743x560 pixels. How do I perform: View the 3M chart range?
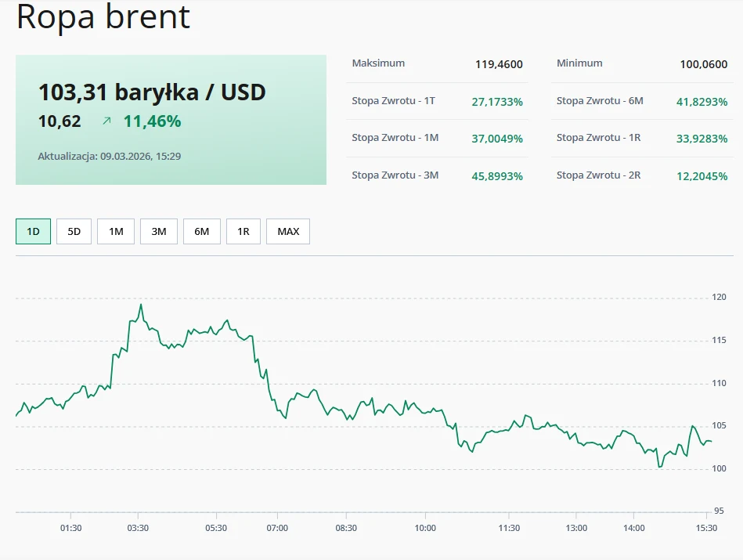159,231
